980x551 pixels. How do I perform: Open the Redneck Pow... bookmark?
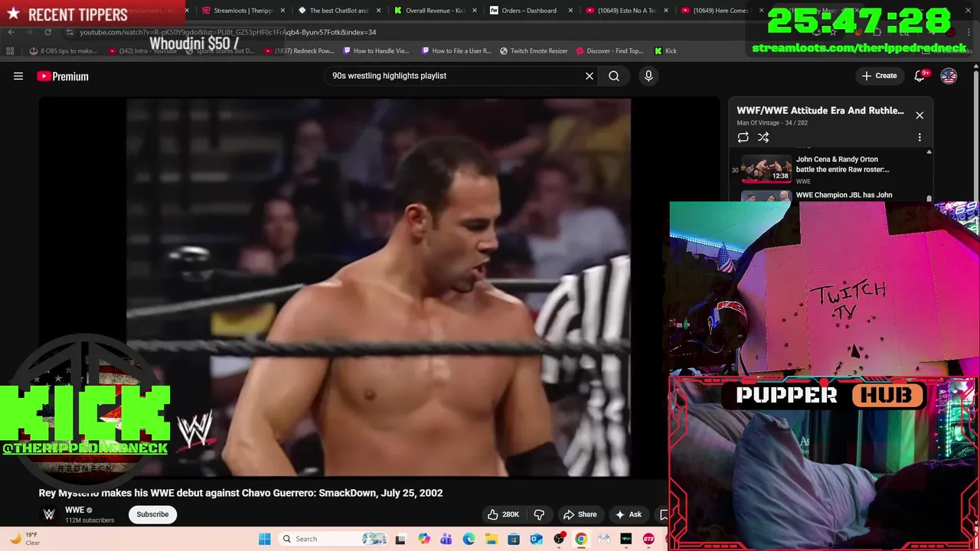299,51
